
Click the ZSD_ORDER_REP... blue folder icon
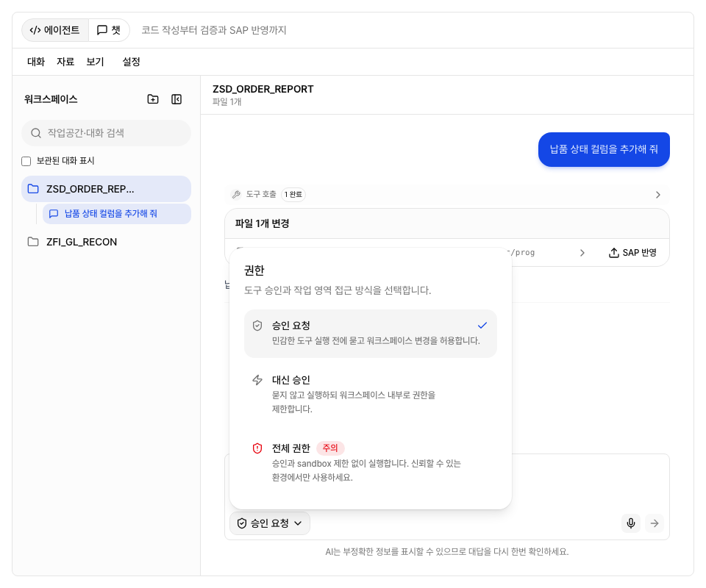click(33, 189)
